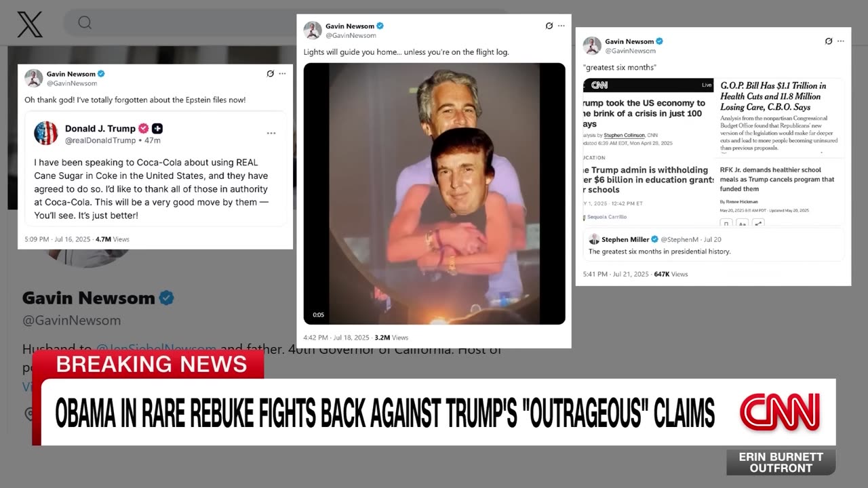868x488 pixels.
Task: Click the G.O.P. Bill health cuts headline
Action: click(x=773, y=96)
